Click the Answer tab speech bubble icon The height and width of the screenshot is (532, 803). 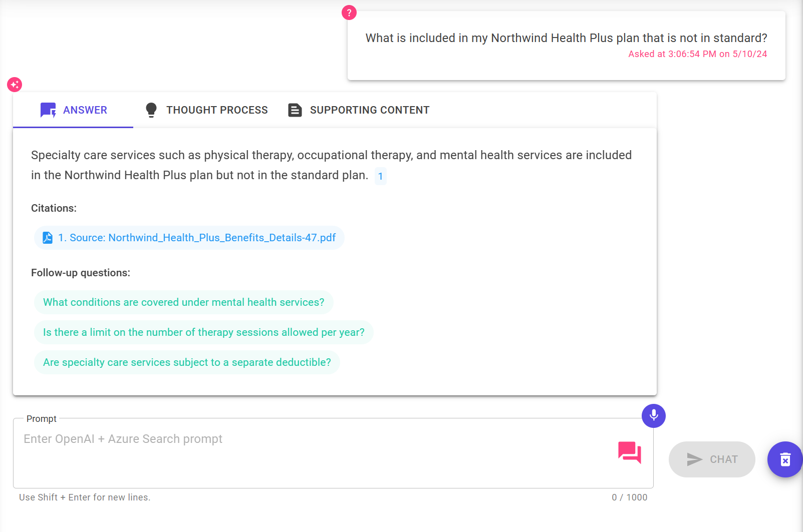[48, 110]
